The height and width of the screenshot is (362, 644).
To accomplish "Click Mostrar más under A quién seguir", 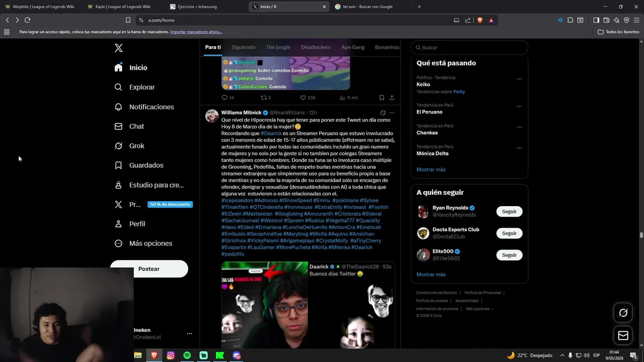I will [431, 275].
